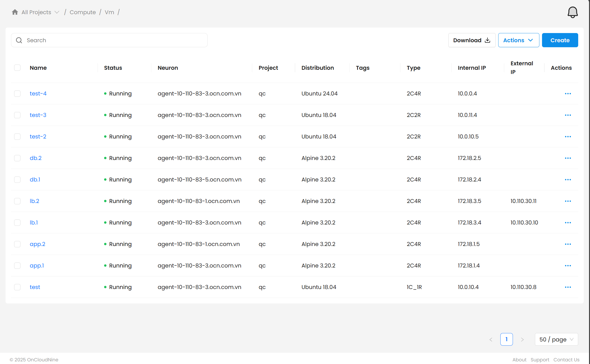Focus the Search input field
The image size is (590, 364).
coord(113,40)
